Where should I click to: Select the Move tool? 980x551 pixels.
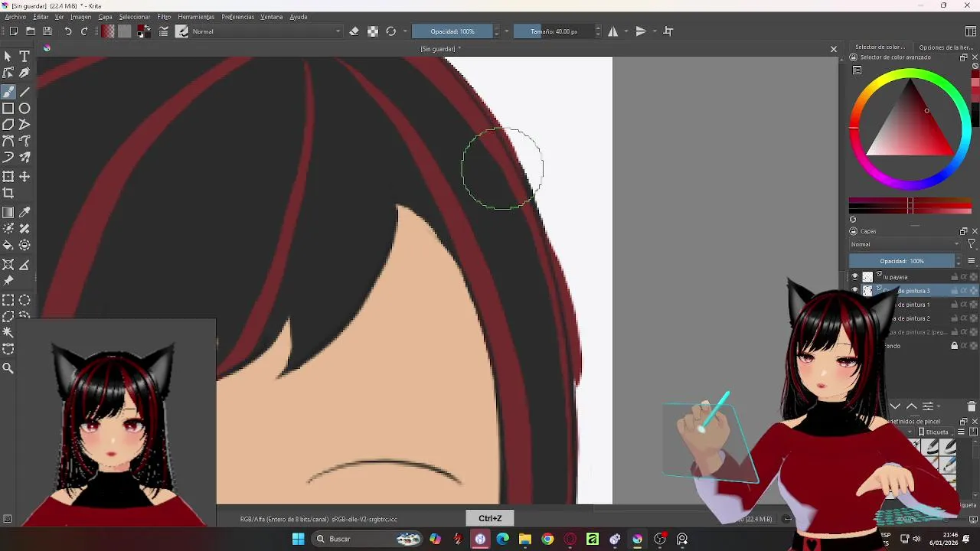[x=24, y=177]
